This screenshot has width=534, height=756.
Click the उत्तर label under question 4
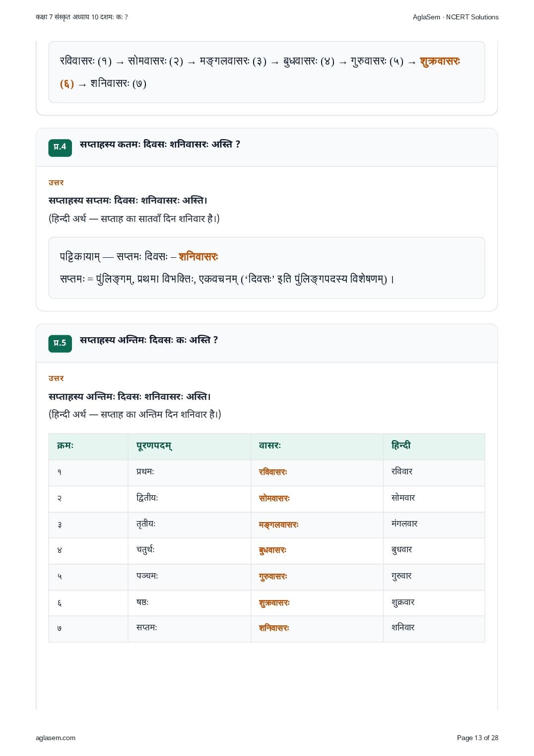(56, 183)
